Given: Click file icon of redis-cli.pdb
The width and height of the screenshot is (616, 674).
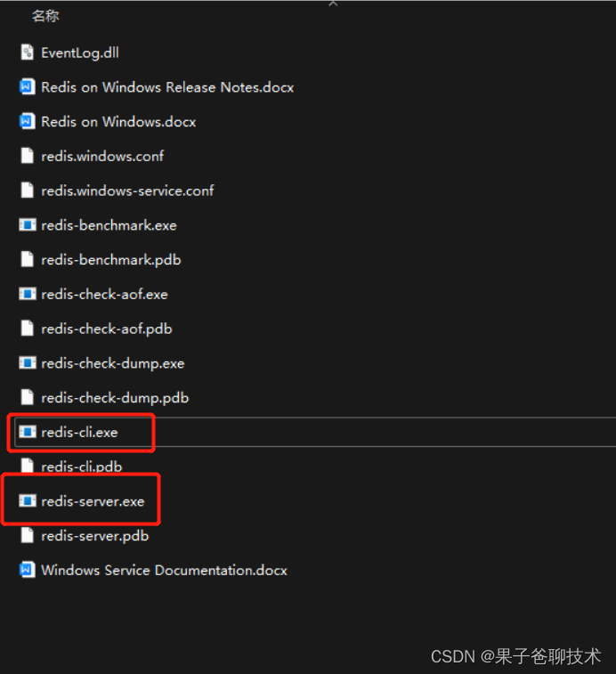Looking at the screenshot, I should [x=28, y=466].
